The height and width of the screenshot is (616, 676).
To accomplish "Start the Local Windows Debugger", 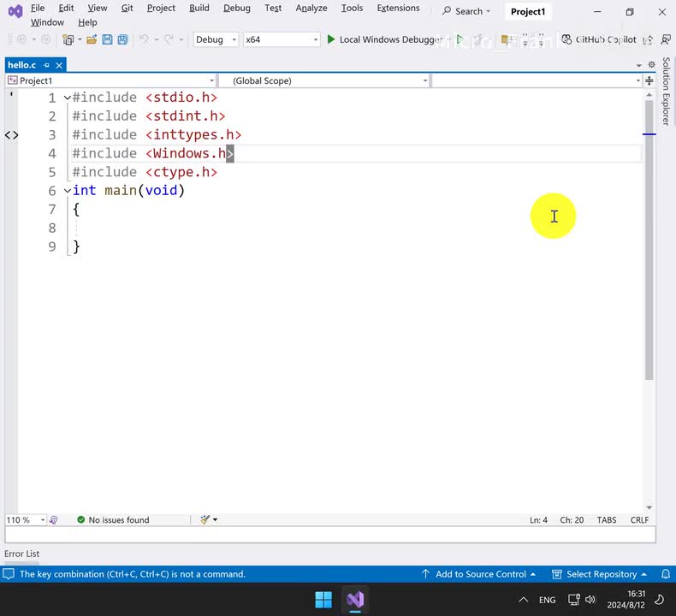I will point(384,39).
